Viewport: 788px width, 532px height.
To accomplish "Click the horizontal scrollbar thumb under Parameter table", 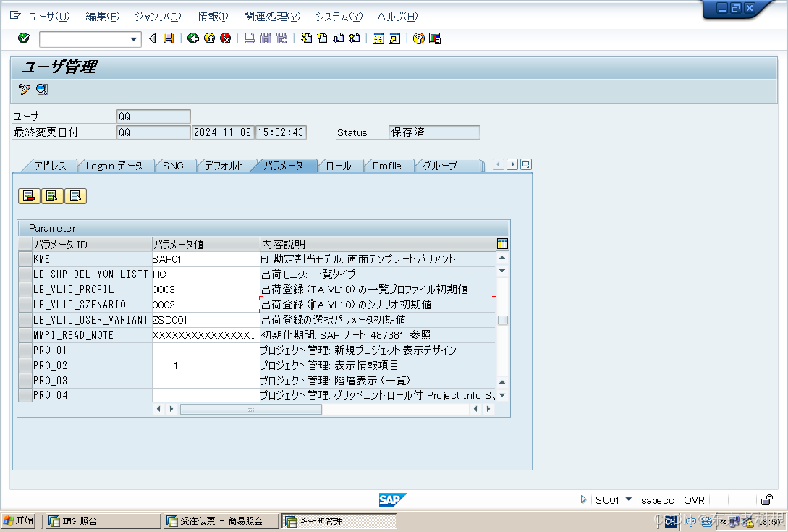I will 251,409.
